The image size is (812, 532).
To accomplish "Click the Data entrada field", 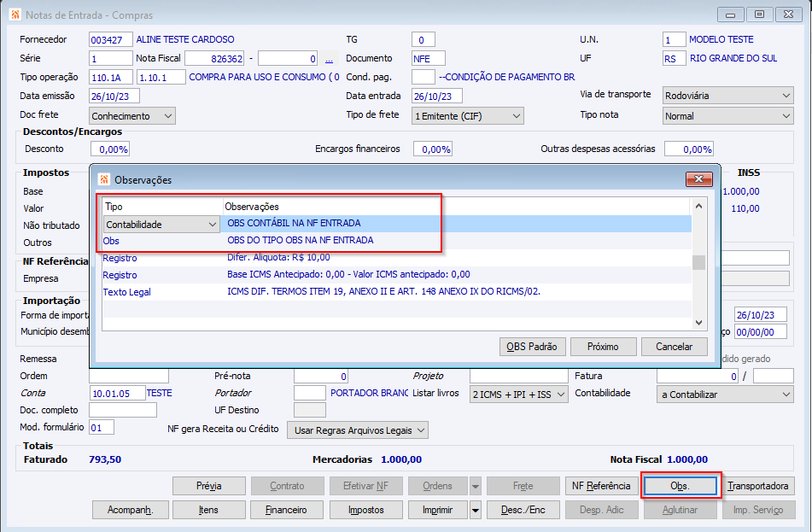I will pos(437,96).
